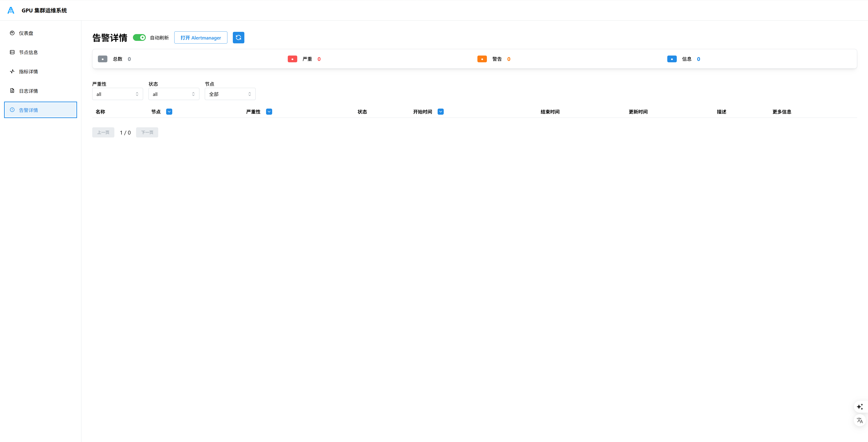This screenshot has height=442, width=868.
Task: Open the 节点 filter dropdown showing 全部
Action: (230, 94)
